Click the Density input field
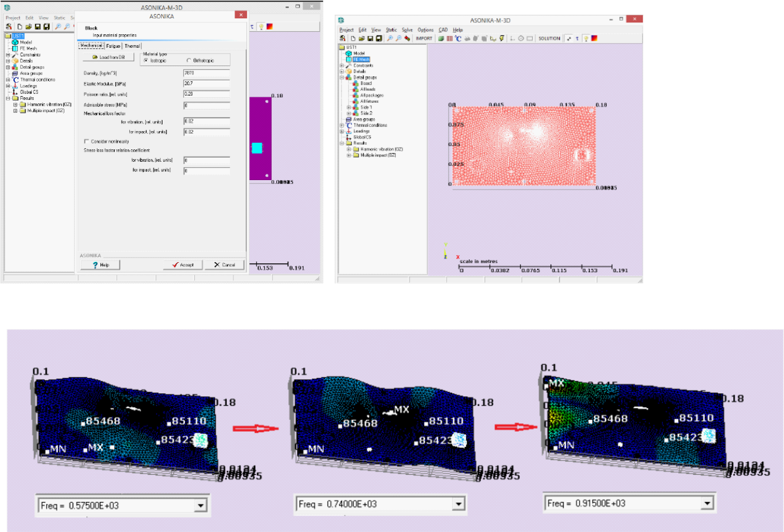The image size is (784, 532). click(206, 73)
